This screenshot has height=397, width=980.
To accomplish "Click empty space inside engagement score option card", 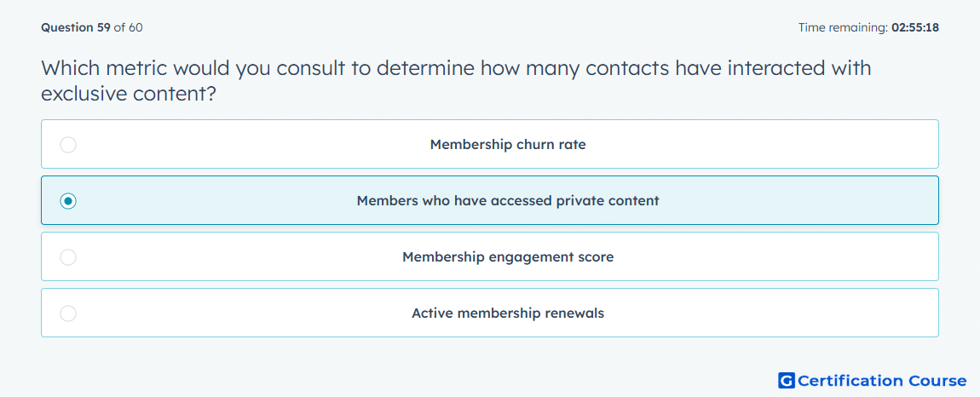I will (781, 257).
